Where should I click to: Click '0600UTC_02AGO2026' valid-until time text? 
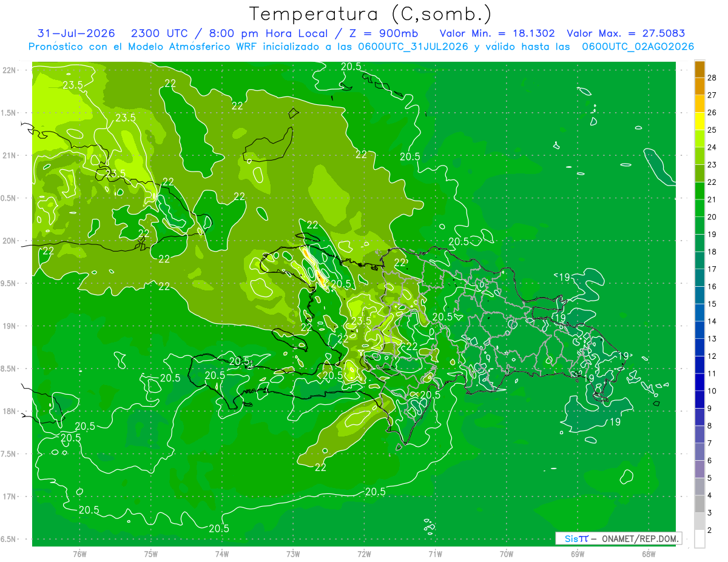(x=638, y=47)
